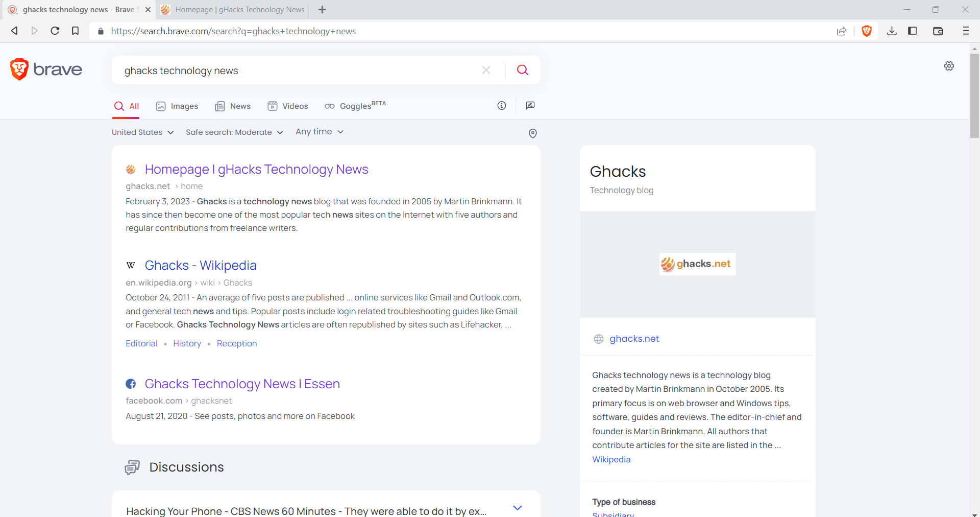980x517 pixels.
Task: Open the Ghacks - Wikipedia result
Action: [x=201, y=265]
